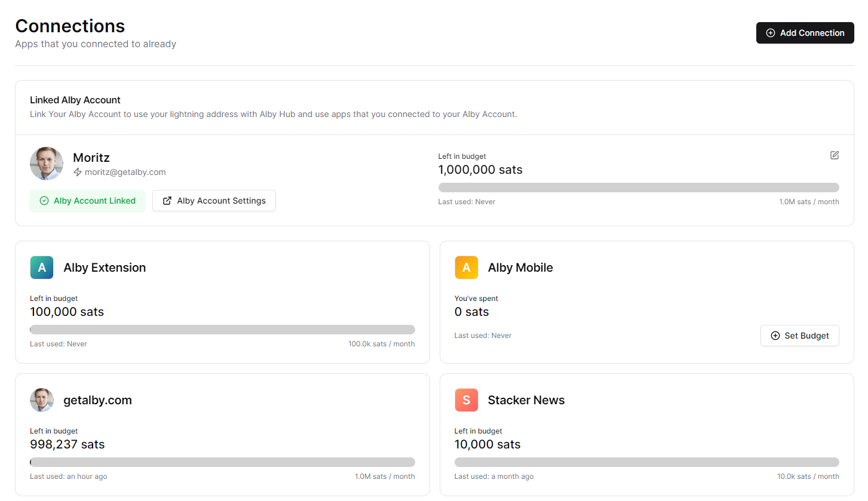Click the linked account 1,000,000 sats budget bar
Screen dimensions: 868x501
pyautogui.click(x=639, y=188)
